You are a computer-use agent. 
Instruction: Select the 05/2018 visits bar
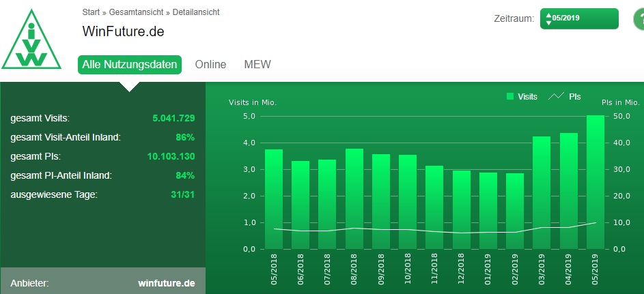[x=274, y=199]
